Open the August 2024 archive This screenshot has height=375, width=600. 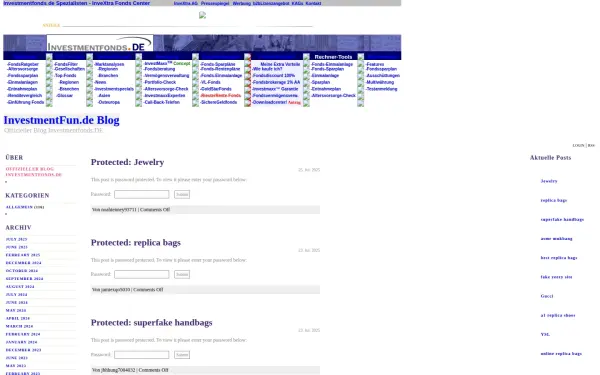(x=20, y=287)
